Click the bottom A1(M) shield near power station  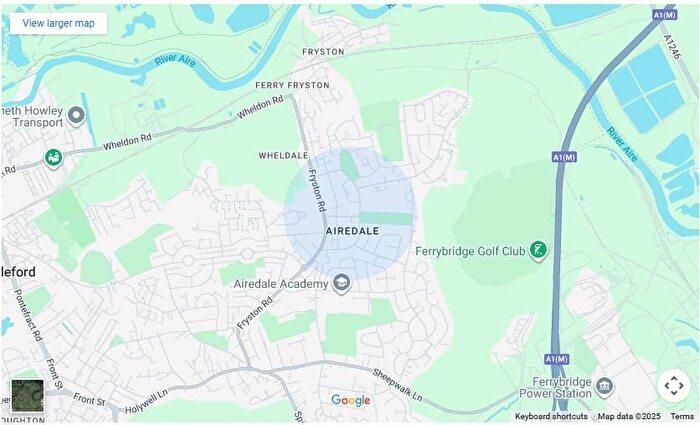pyautogui.click(x=556, y=359)
